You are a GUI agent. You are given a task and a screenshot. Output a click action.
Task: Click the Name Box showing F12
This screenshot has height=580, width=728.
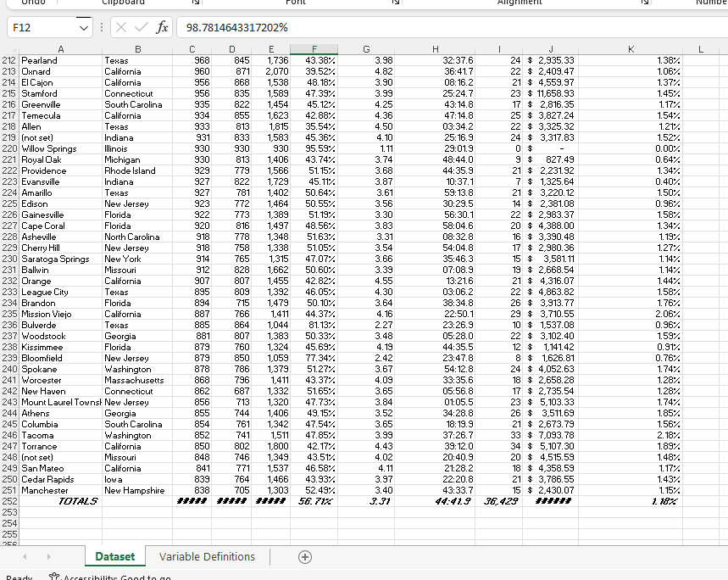(x=43, y=27)
